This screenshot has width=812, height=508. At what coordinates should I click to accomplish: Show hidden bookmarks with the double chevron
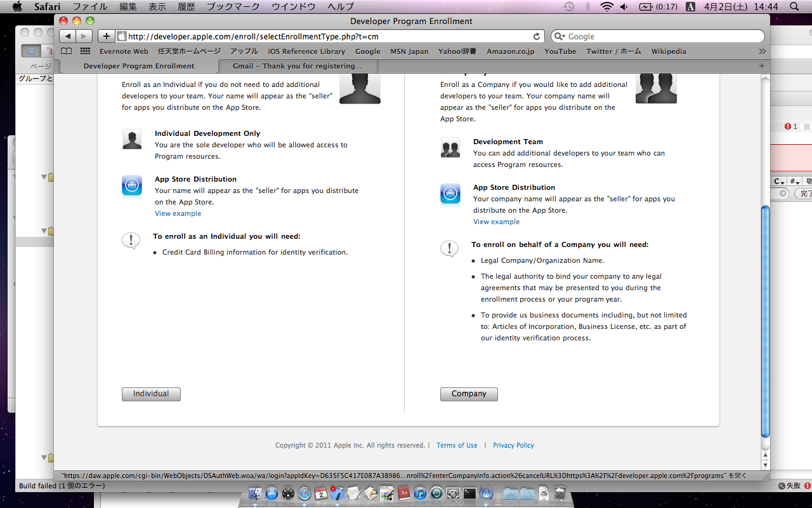click(x=762, y=51)
